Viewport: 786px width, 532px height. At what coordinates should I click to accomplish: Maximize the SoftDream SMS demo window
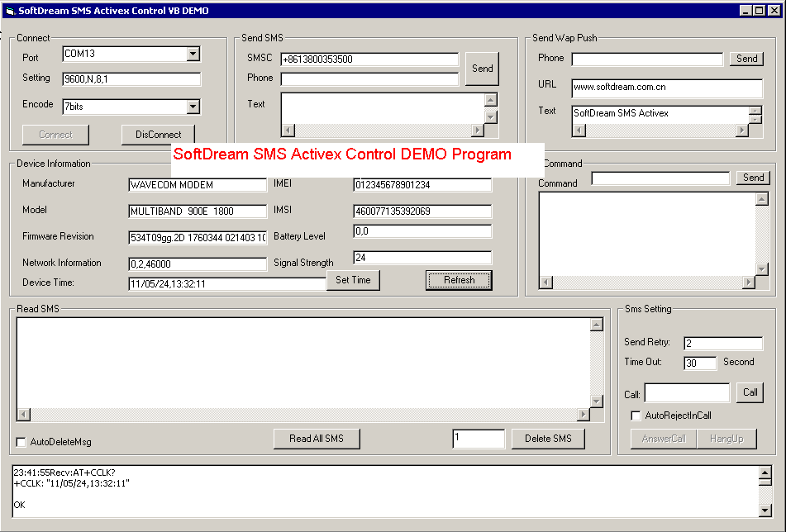click(x=760, y=11)
